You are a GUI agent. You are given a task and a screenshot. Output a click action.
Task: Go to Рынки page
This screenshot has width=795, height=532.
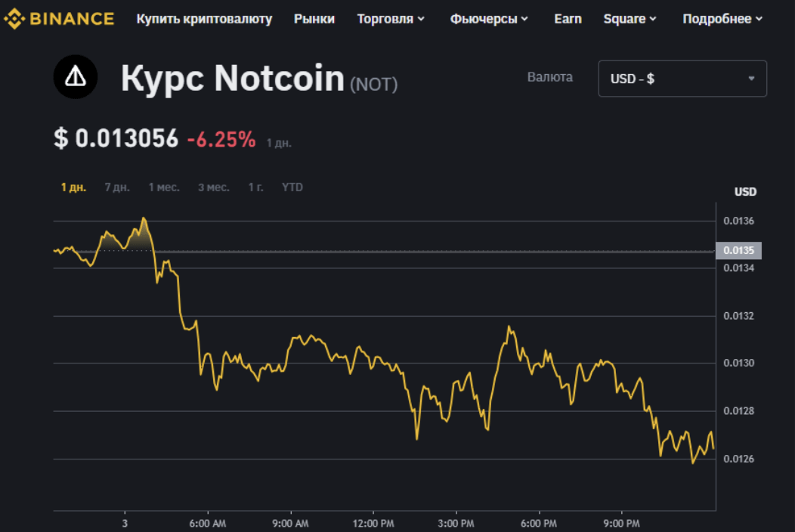(x=314, y=19)
